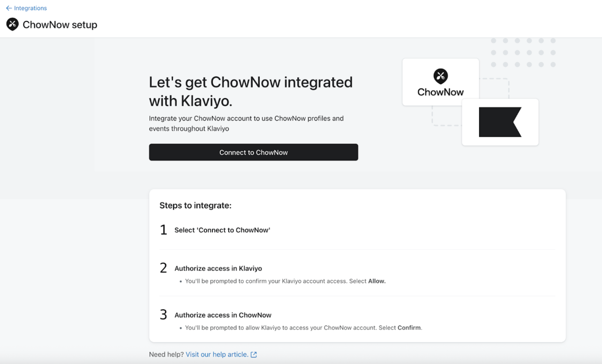Click the main 'Let's get ChowNow integrated' heading

pyautogui.click(x=251, y=91)
